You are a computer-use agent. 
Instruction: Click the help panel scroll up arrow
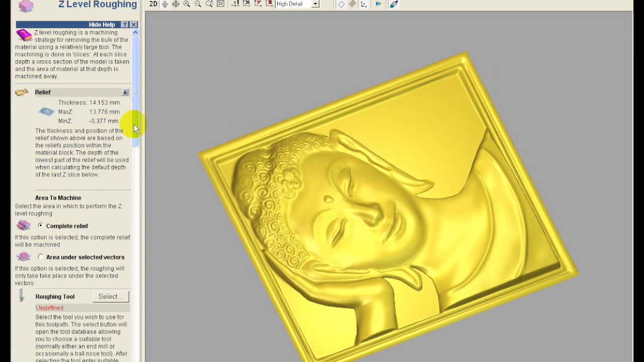pyautogui.click(x=135, y=33)
